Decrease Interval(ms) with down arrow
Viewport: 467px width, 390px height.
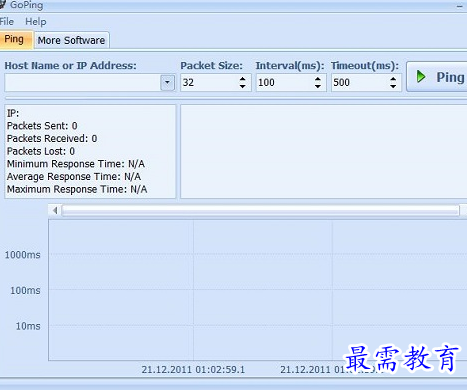pos(318,86)
